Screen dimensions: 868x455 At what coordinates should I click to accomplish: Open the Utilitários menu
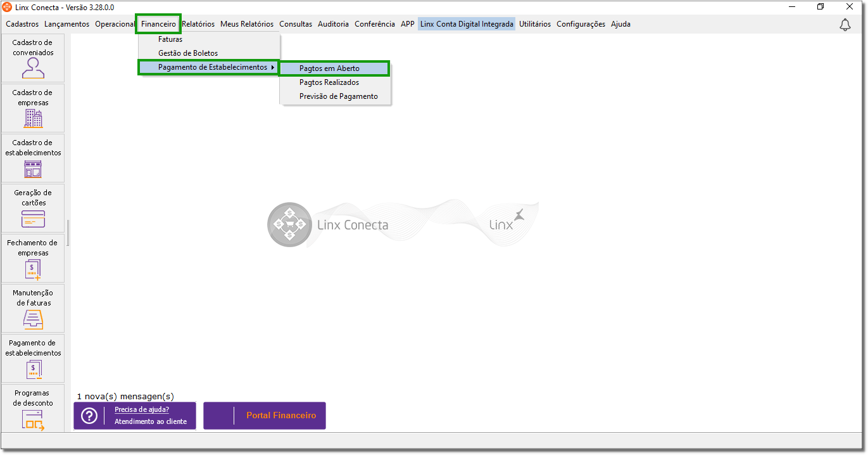(535, 24)
